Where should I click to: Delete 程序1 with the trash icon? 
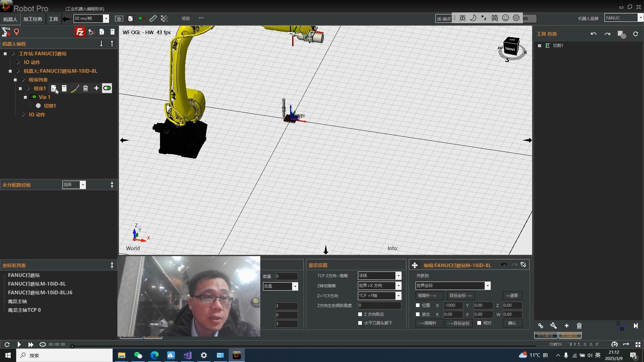click(x=86, y=88)
